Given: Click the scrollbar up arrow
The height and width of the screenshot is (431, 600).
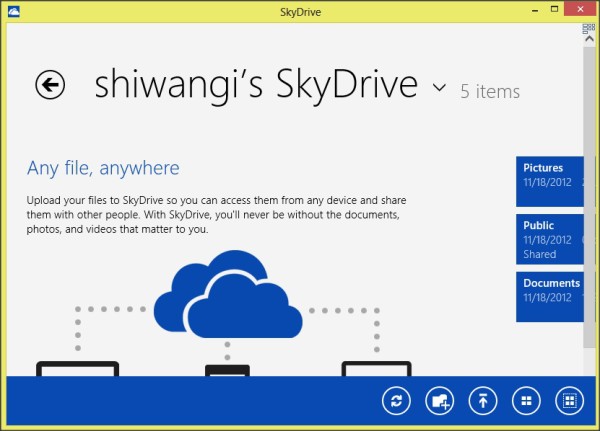Looking at the screenshot, I should tap(589, 39).
